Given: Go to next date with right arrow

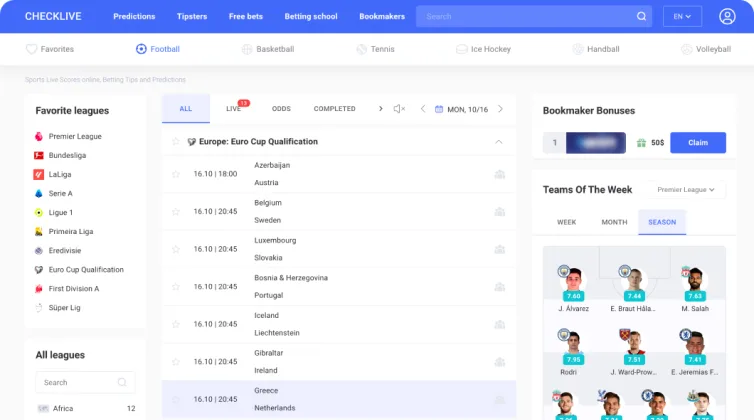Looking at the screenshot, I should click(x=501, y=109).
